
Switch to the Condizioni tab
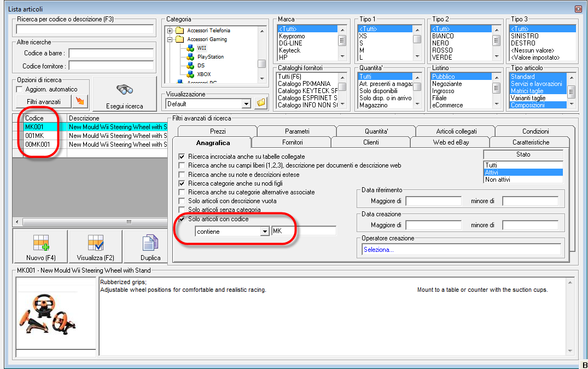[x=535, y=131]
